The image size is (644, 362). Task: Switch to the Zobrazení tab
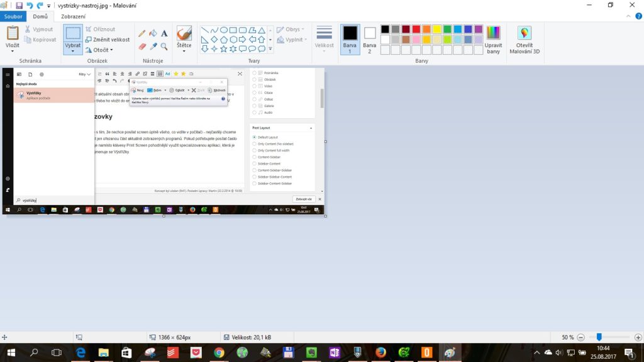click(73, 16)
